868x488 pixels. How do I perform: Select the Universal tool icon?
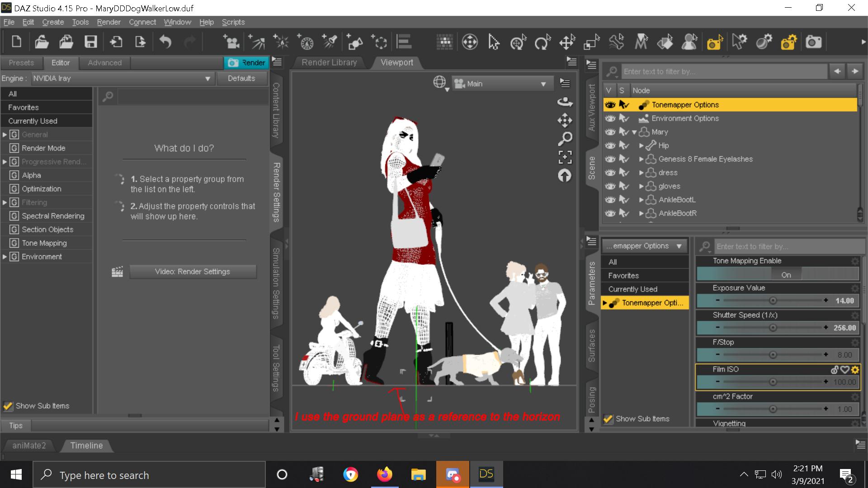pyautogui.click(x=518, y=42)
